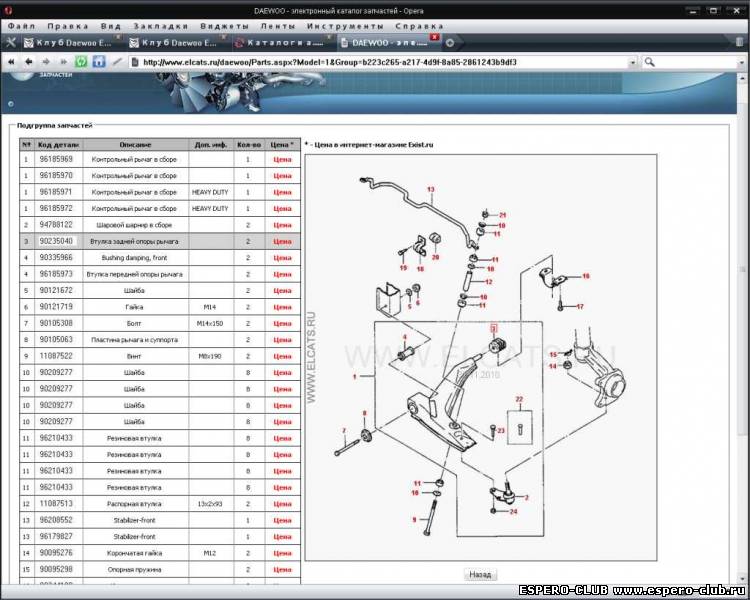Click Цена link for part 90235040
Screen dimensions: 750x600
(x=282, y=241)
